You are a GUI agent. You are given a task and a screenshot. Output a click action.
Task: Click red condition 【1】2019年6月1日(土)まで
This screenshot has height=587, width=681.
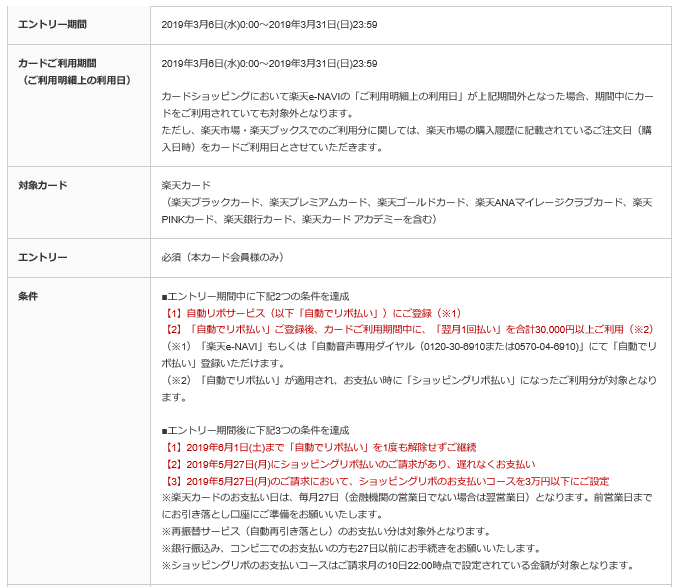[x=319, y=447]
